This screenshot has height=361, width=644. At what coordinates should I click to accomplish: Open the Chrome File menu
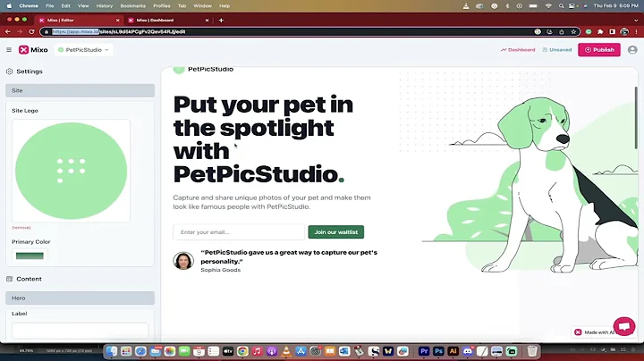(x=50, y=6)
